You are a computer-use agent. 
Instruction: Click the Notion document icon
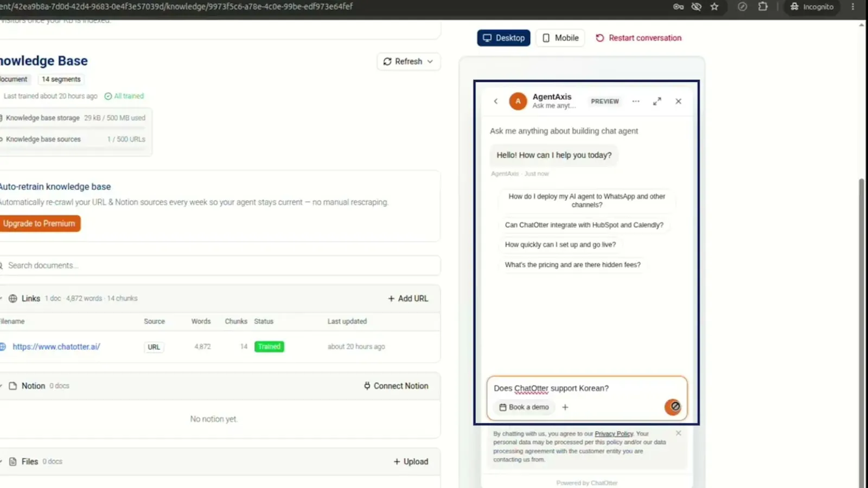click(x=13, y=386)
